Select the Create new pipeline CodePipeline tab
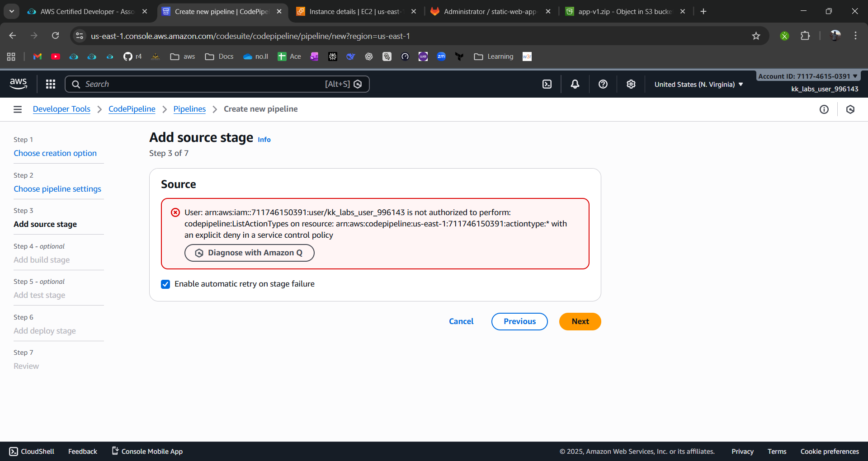Viewport: 868px width, 461px height. pos(222,11)
